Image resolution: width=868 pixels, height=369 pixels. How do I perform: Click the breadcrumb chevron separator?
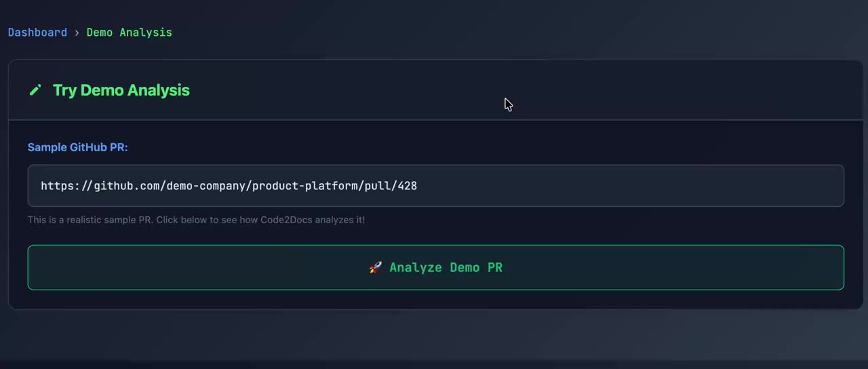click(77, 33)
